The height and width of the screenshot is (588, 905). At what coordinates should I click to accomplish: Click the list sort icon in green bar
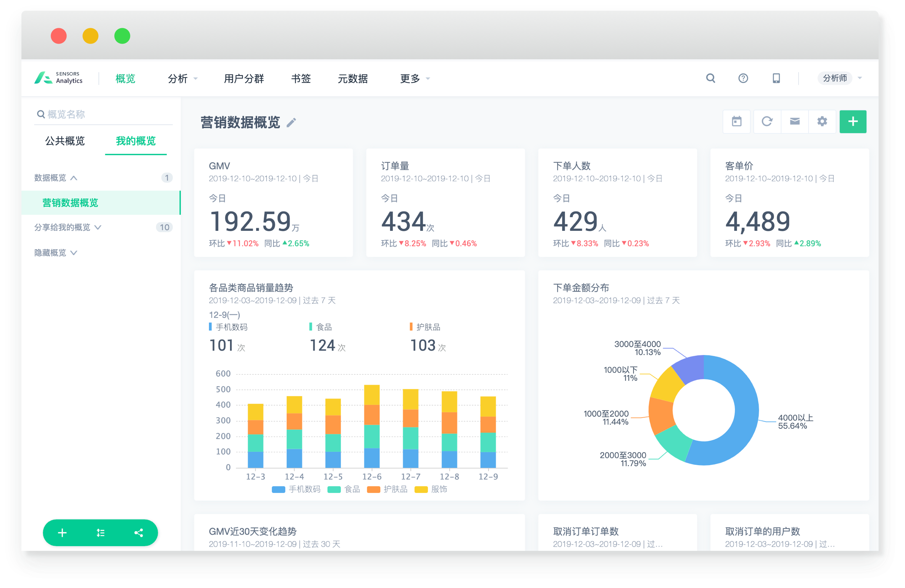tap(100, 533)
